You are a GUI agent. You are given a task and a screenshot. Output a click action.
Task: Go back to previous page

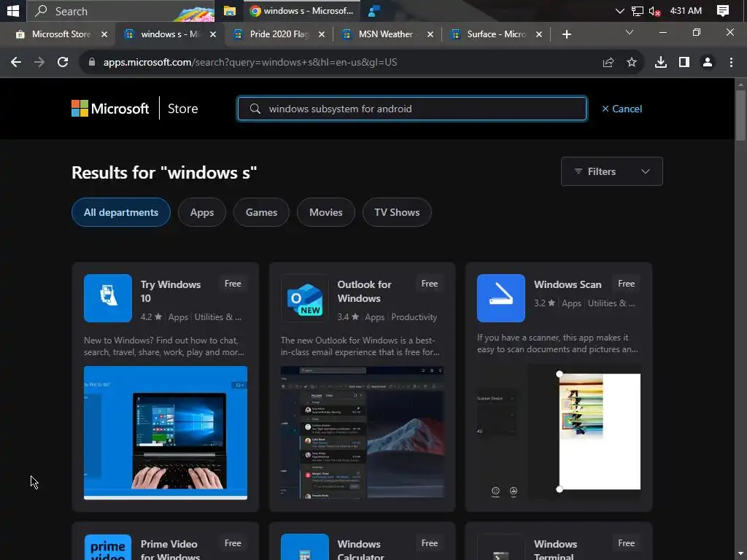[x=16, y=62]
